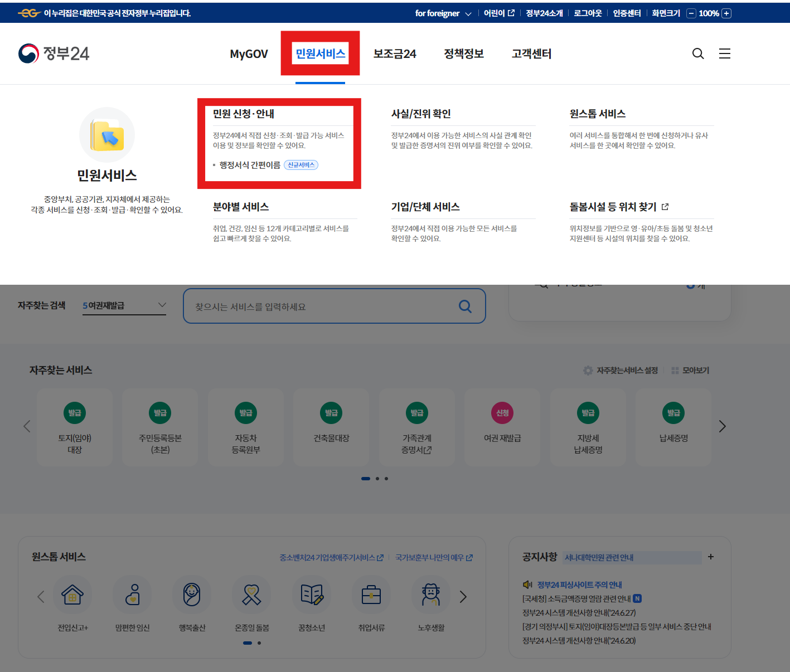Select the 자동차 등록원부 icon
Image resolution: width=790 pixels, height=672 pixels.
click(x=246, y=427)
